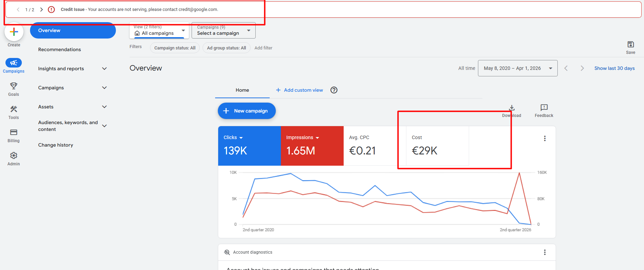Toggle the Campaign status: All filter chip

click(x=175, y=48)
